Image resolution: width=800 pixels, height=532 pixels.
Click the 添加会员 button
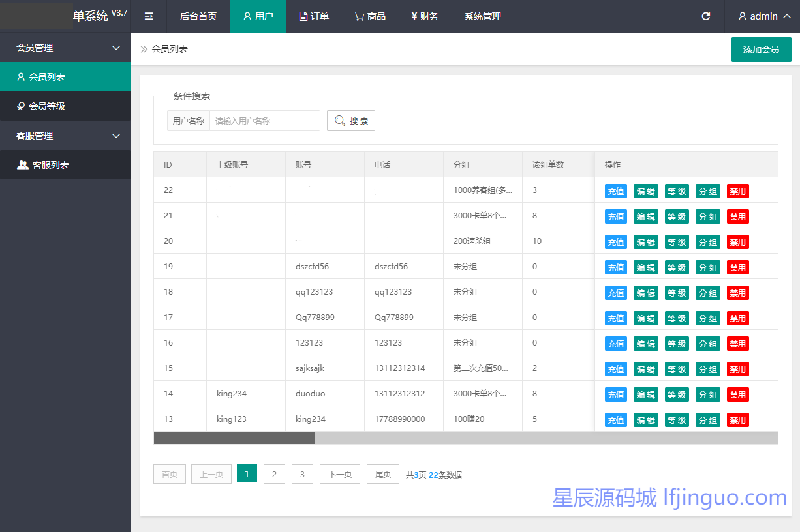pos(761,50)
